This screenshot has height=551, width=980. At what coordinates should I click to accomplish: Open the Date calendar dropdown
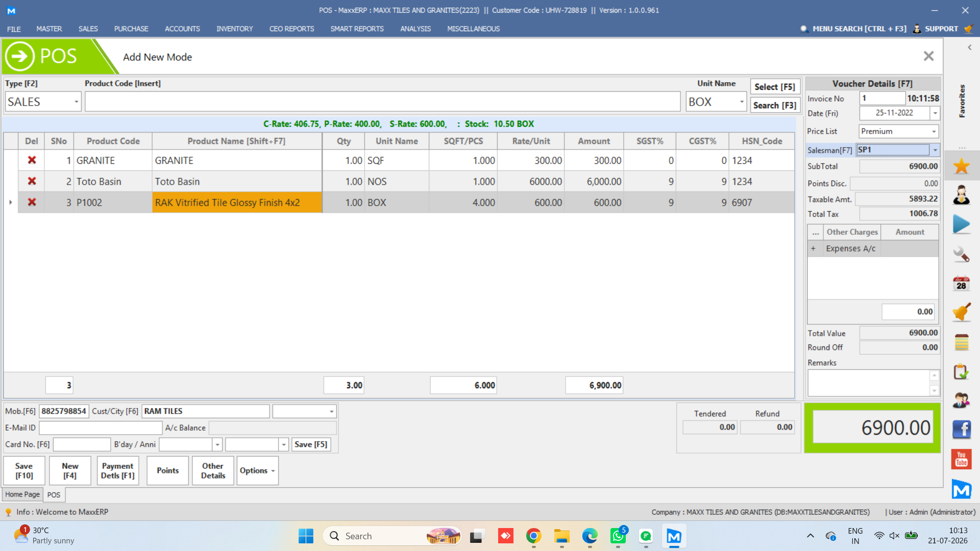935,113
